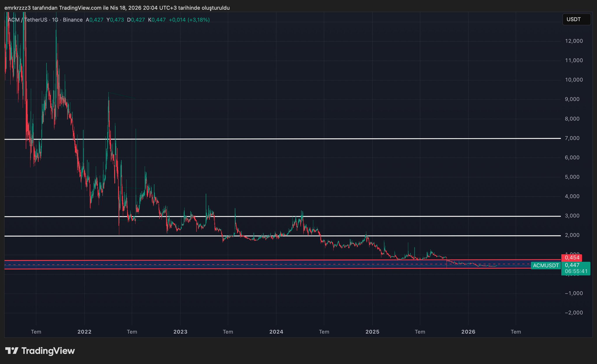Click the ACM / TetherUS symbol title

[x=28, y=20]
